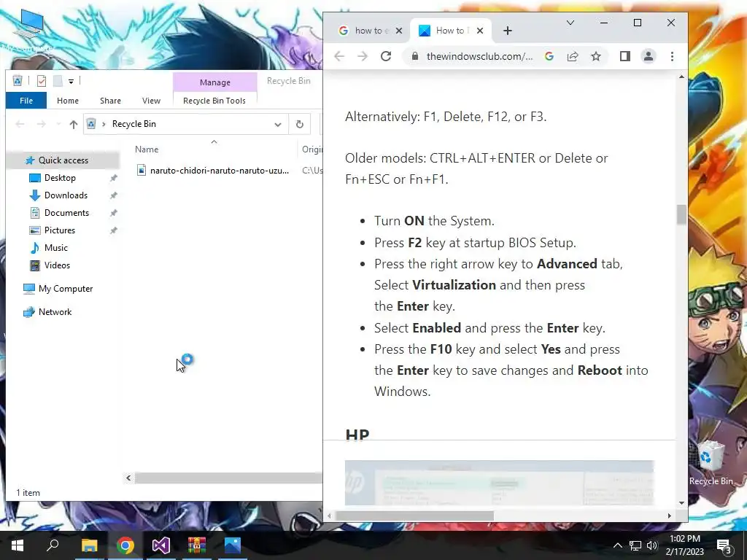The width and height of the screenshot is (747, 560).
Task: Close the Google search Chrome tab
Action: [x=399, y=31]
